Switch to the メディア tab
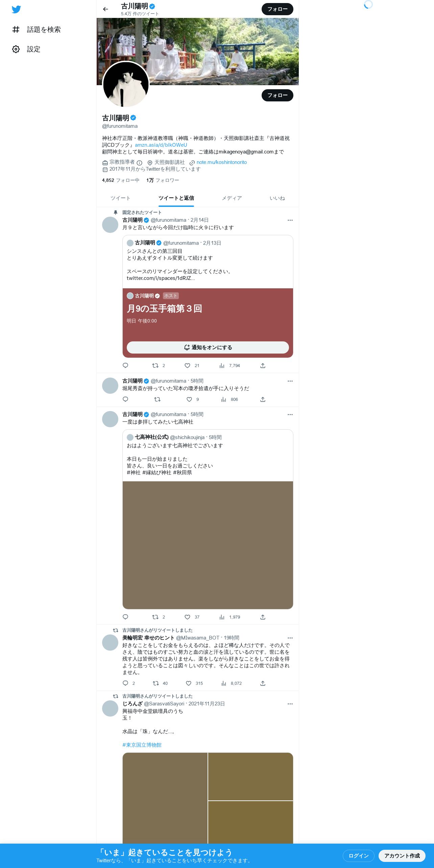Image resolution: width=434 pixels, height=868 pixels. pyautogui.click(x=232, y=198)
